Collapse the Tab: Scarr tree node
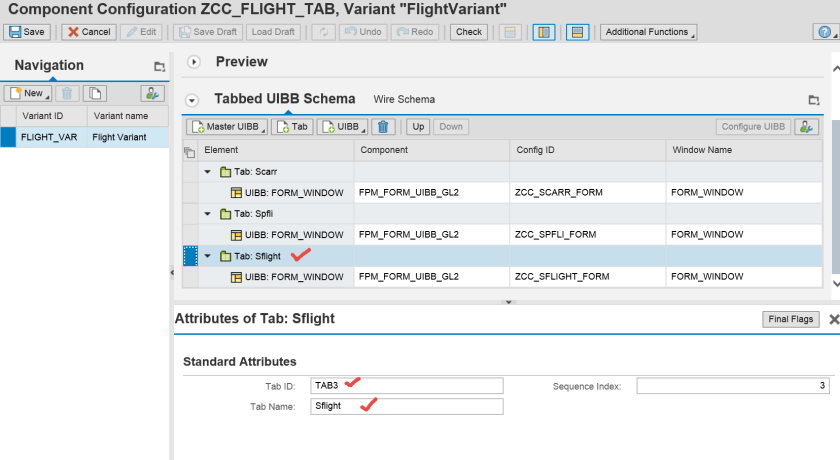The width and height of the screenshot is (840, 460). coord(208,172)
